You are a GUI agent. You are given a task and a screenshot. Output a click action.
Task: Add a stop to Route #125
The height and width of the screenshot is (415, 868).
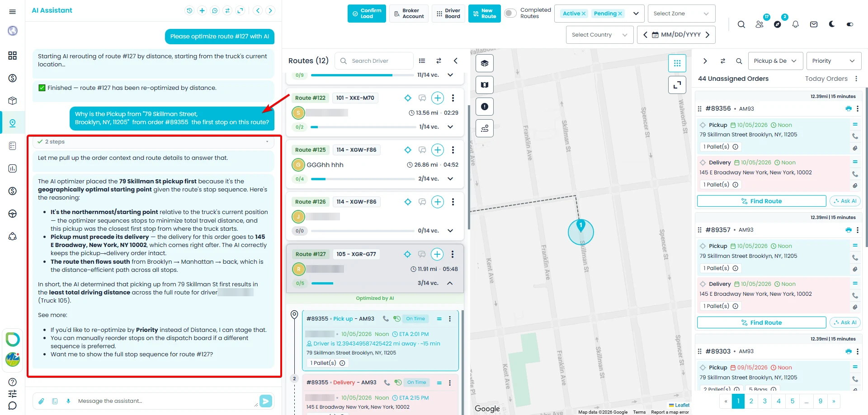coord(437,150)
